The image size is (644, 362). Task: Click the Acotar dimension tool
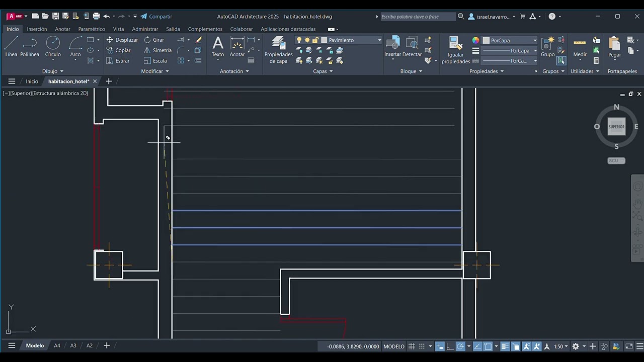coord(237,47)
